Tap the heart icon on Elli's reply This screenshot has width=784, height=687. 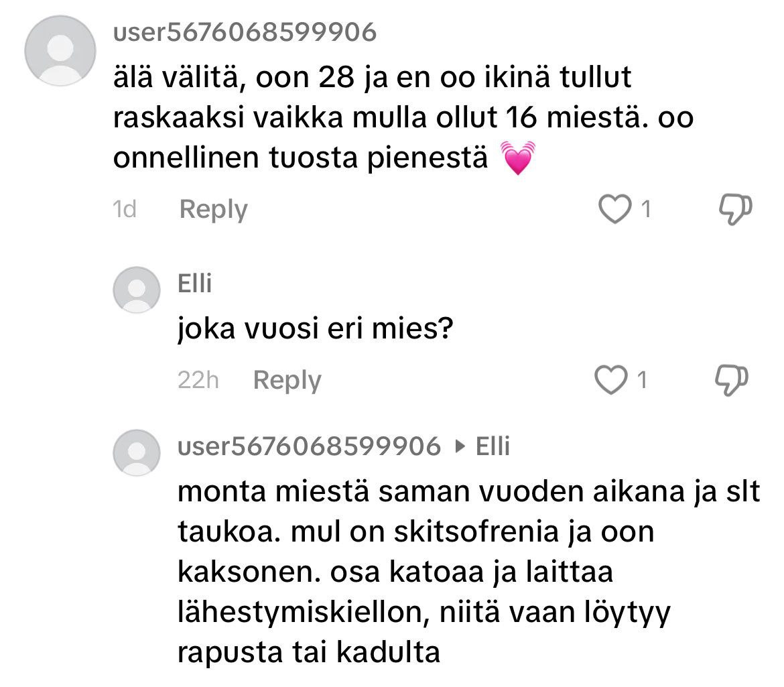(x=611, y=380)
